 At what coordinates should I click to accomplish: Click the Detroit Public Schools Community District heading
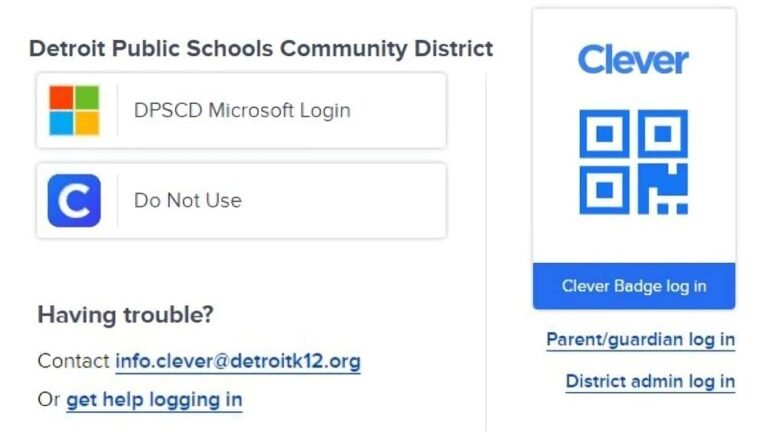click(261, 48)
